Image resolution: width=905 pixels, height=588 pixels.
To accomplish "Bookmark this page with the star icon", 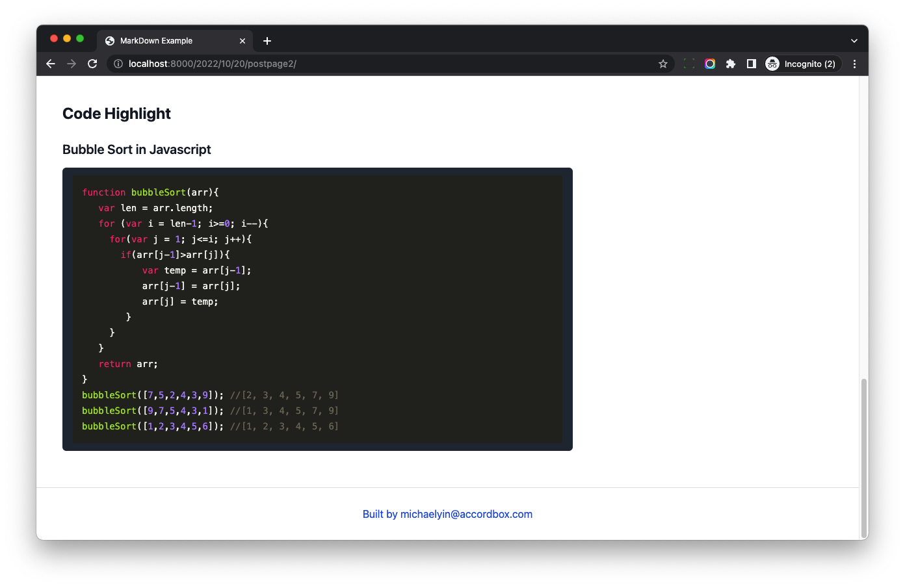I will click(x=662, y=64).
